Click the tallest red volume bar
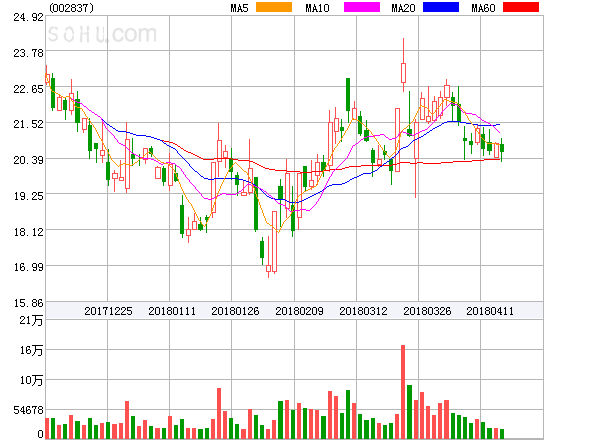600x440 pixels. pyautogui.click(x=403, y=392)
